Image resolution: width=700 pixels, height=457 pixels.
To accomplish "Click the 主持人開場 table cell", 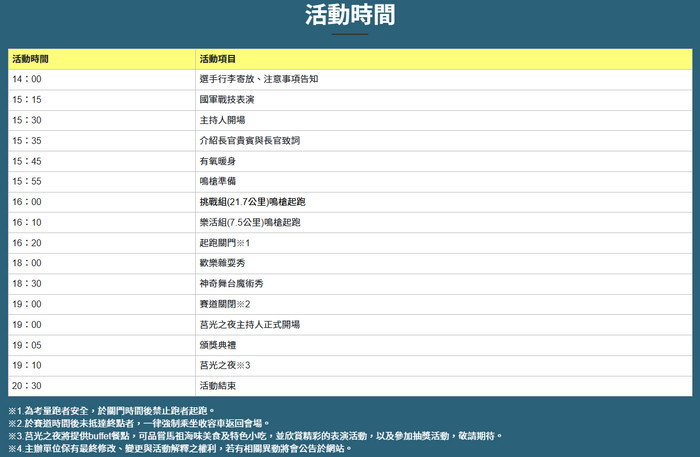I will [222, 120].
